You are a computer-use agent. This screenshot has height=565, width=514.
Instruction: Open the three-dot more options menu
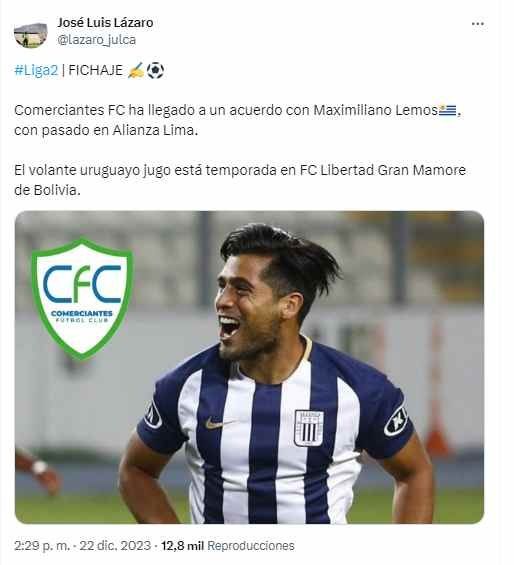click(478, 24)
